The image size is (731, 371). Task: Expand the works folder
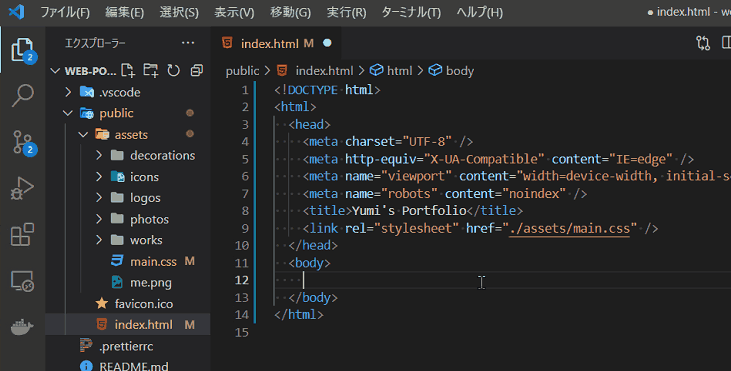99,240
